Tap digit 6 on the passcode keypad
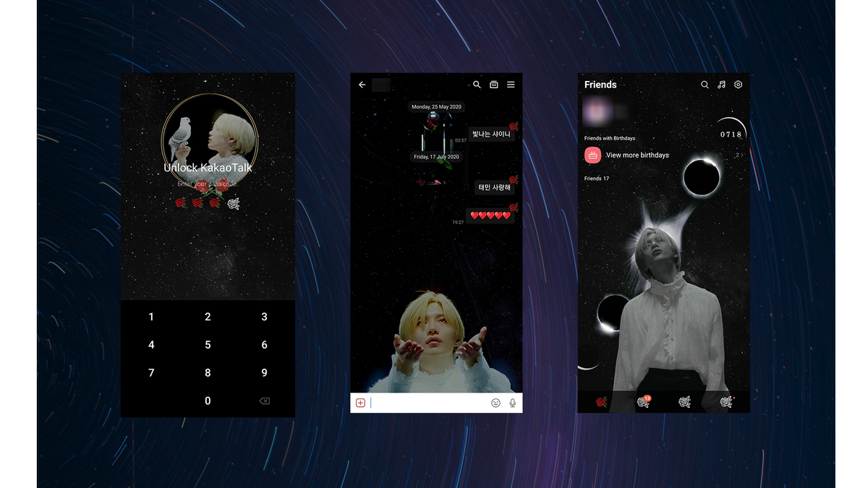The height and width of the screenshot is (488, 868). 264,345
